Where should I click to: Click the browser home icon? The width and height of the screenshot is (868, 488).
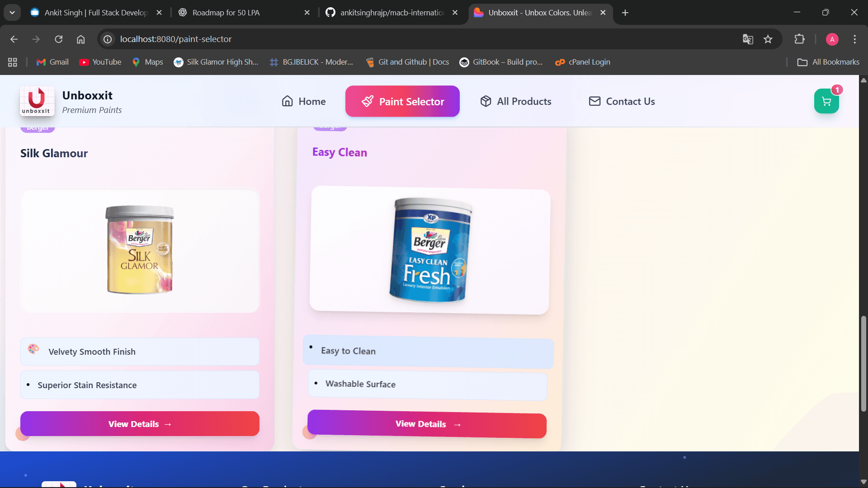click(81, 39)
